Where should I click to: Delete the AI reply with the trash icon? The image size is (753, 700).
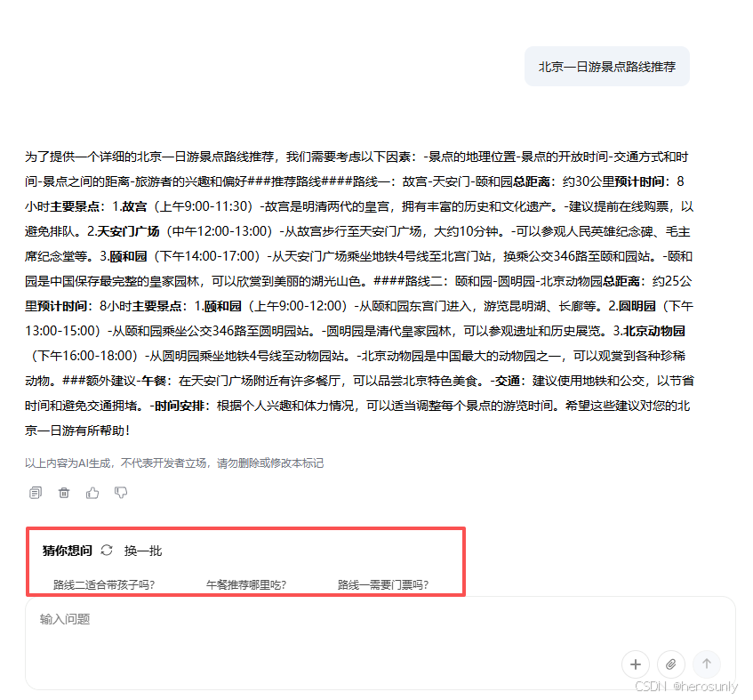[x=63, y=492]
